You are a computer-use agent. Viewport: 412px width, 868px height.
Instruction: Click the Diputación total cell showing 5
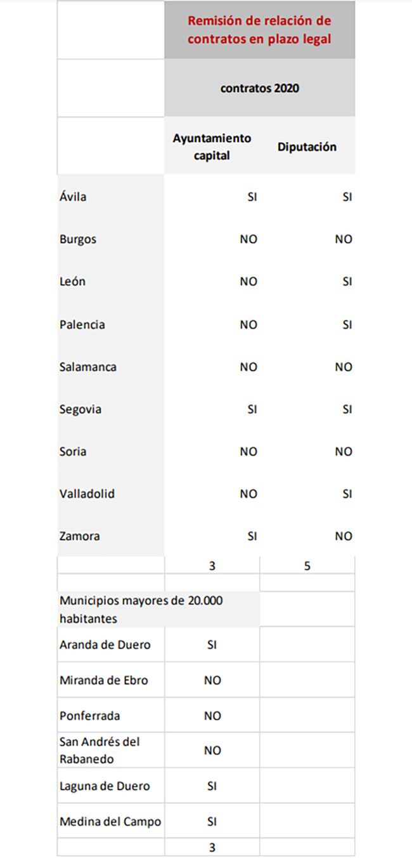[307, 565]
